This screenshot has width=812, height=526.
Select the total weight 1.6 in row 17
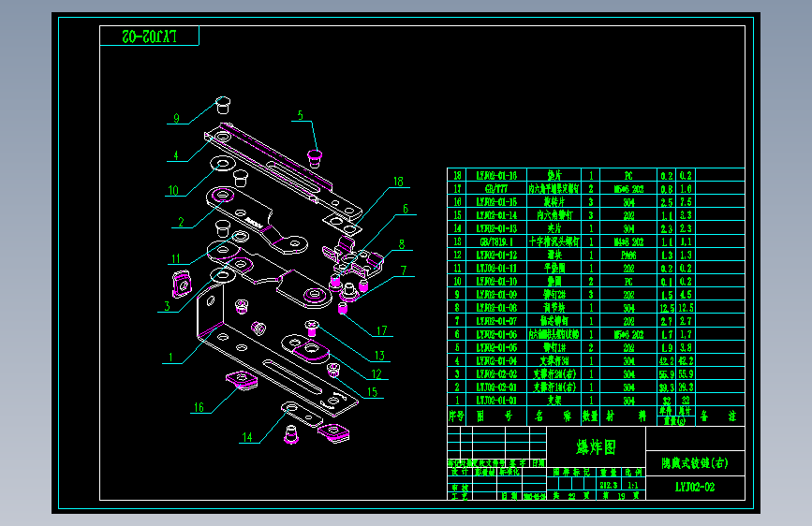click(686, 189)
